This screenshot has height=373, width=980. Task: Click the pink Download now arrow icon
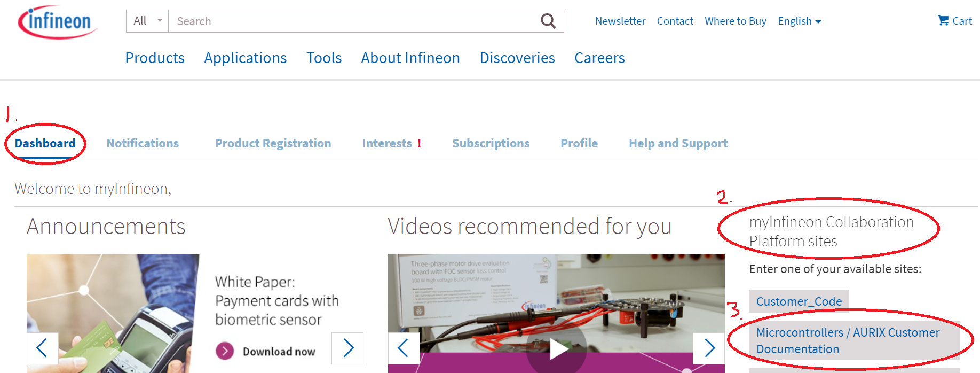click(225, 351)
